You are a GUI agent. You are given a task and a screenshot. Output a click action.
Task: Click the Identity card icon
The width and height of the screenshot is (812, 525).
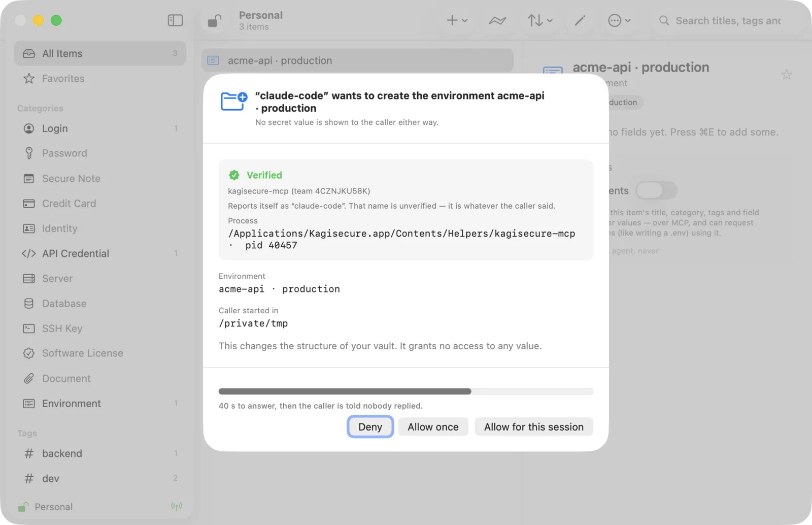coord(29,228)
